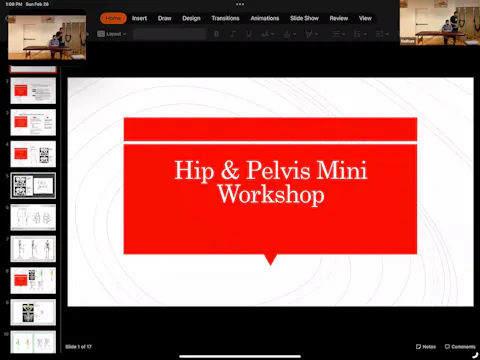Select slide 3 thumbnail
Screen dimensions: 480x360
(x=33, y=122)
